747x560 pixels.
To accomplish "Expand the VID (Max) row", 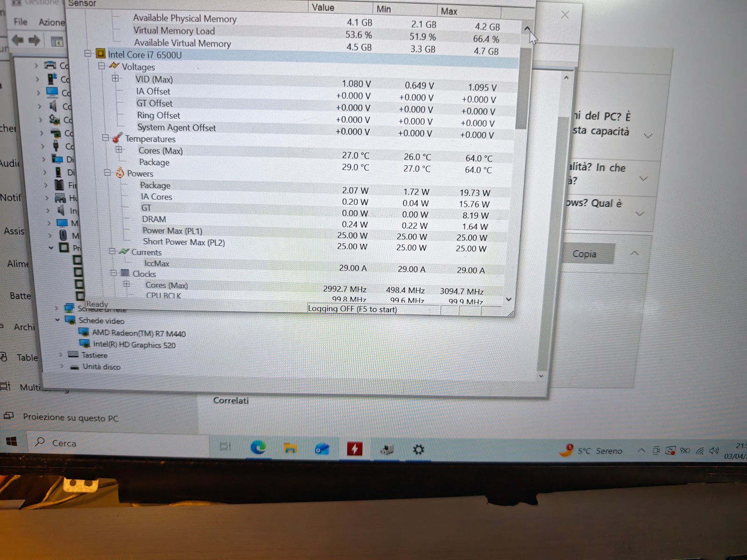I will coord(115,78).
